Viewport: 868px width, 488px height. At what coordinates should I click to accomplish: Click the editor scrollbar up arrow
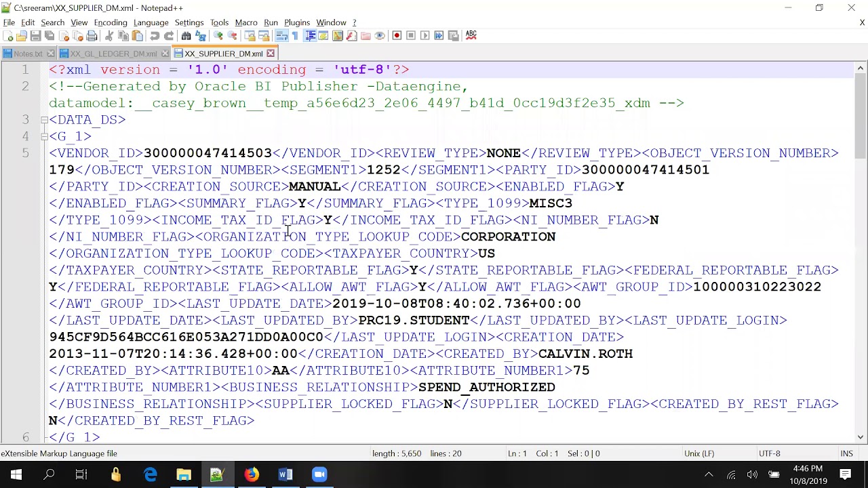point(861,68)
